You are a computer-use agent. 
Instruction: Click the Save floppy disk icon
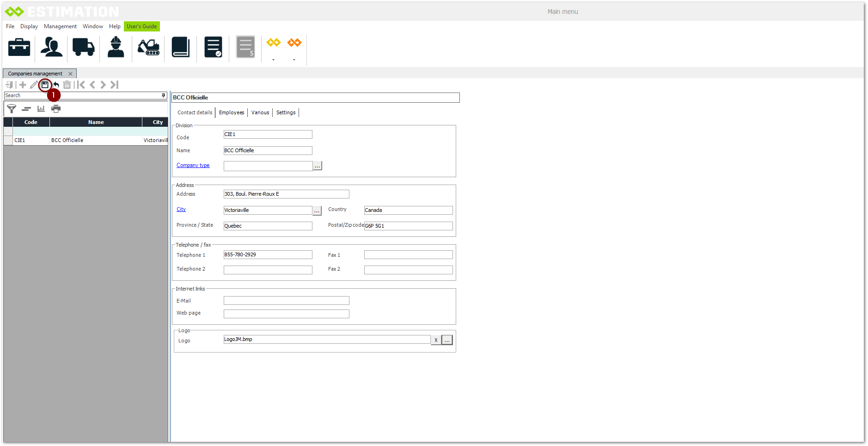click(45, 85)
